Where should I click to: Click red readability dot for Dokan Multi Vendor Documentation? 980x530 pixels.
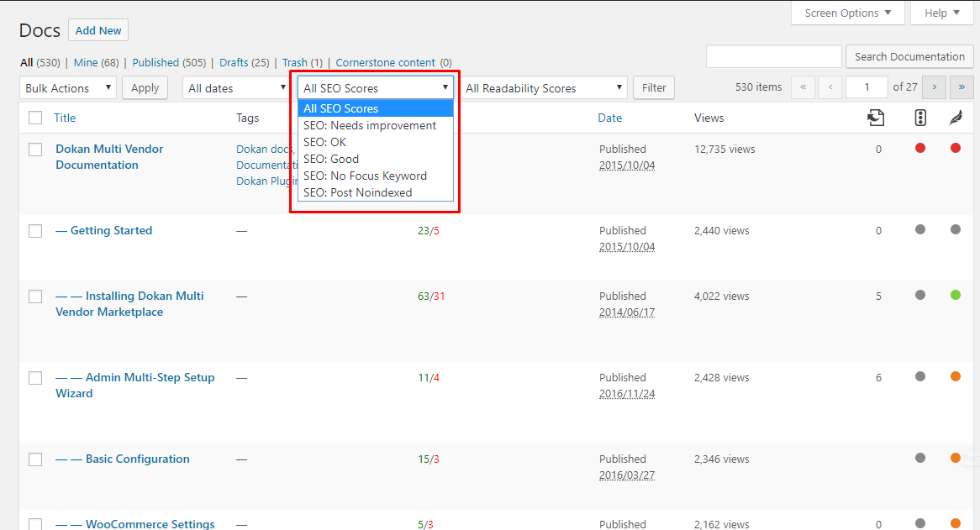[956, 148]
